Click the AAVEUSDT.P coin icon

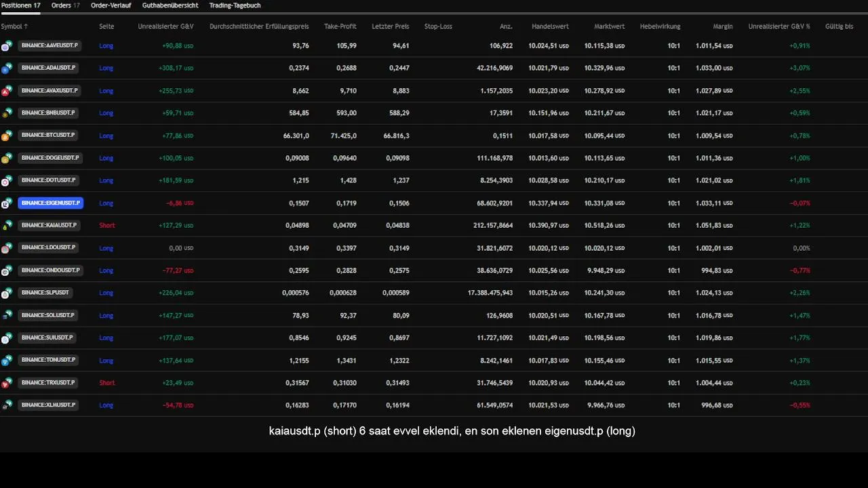(x=7, y=46)
